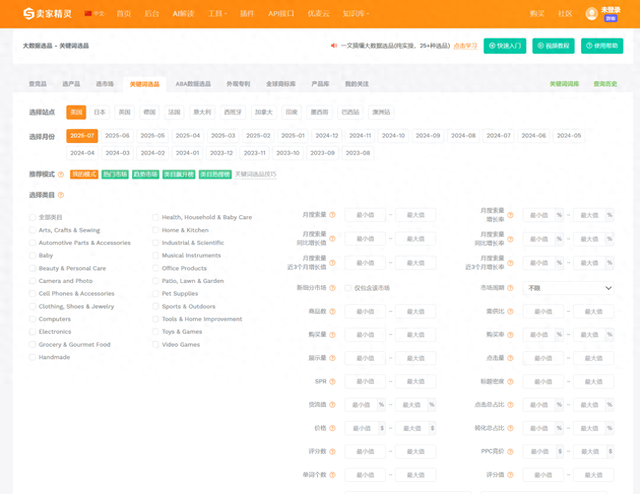
Task: Click help icon next to SPR
Action: click(x=332, y=381)
